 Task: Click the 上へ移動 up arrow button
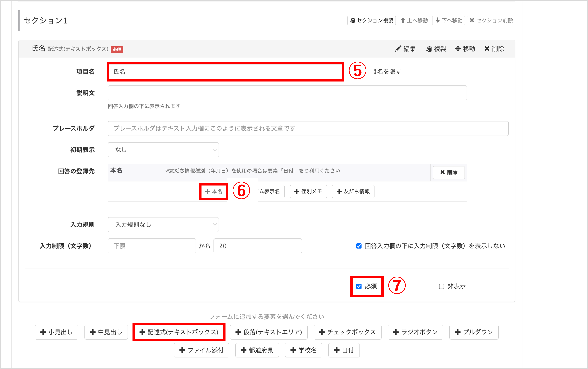point(414,21)
